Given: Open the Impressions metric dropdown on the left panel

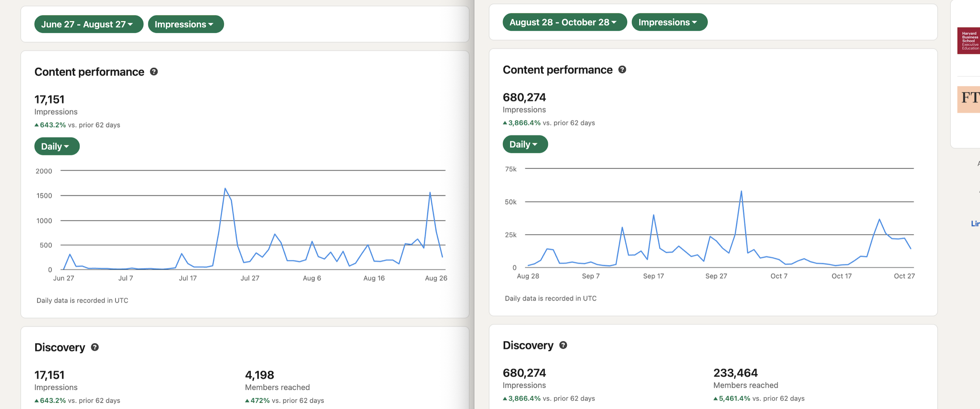Looking at the screenshot, I should (185, 24).
